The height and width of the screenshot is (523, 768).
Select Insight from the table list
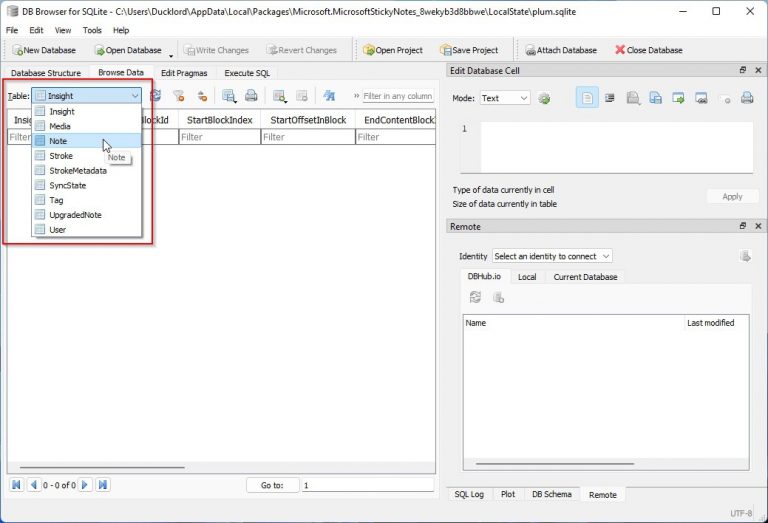tap(87, 111)
